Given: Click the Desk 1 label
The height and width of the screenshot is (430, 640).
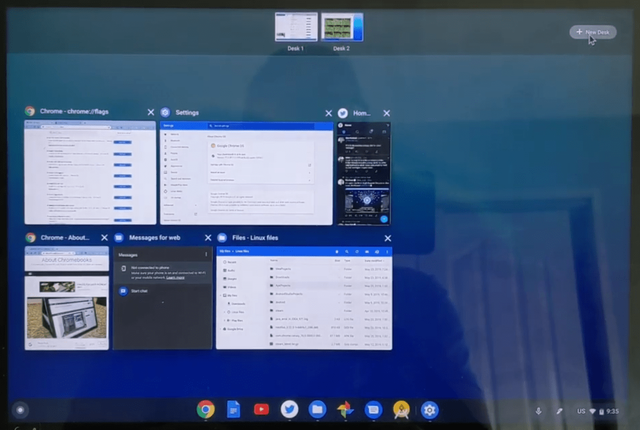Looking at the screenshot, I should (x=296, y=48).
